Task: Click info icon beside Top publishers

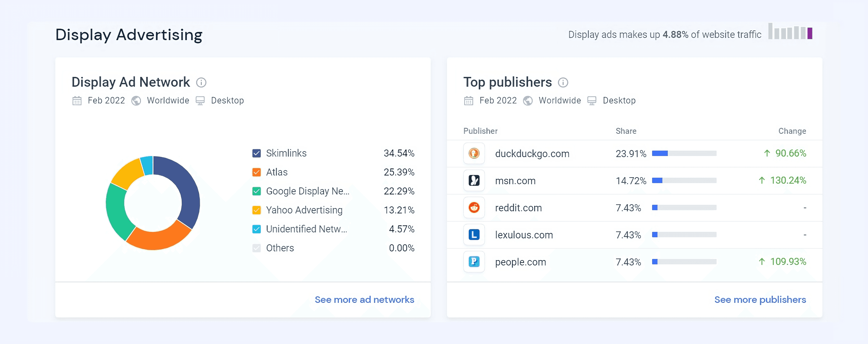Action: (x=563, y=82)
